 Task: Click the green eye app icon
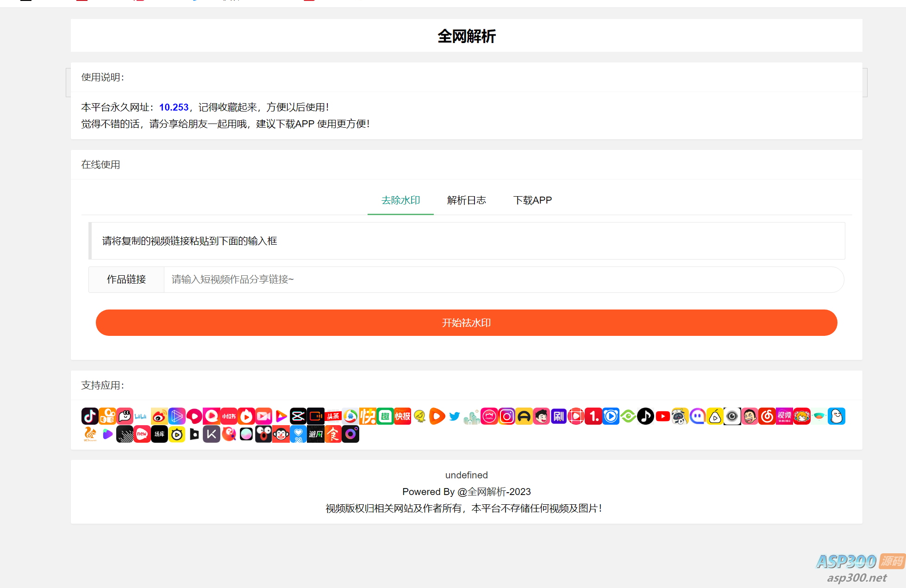pyautogui.click(x=628, y=416)
